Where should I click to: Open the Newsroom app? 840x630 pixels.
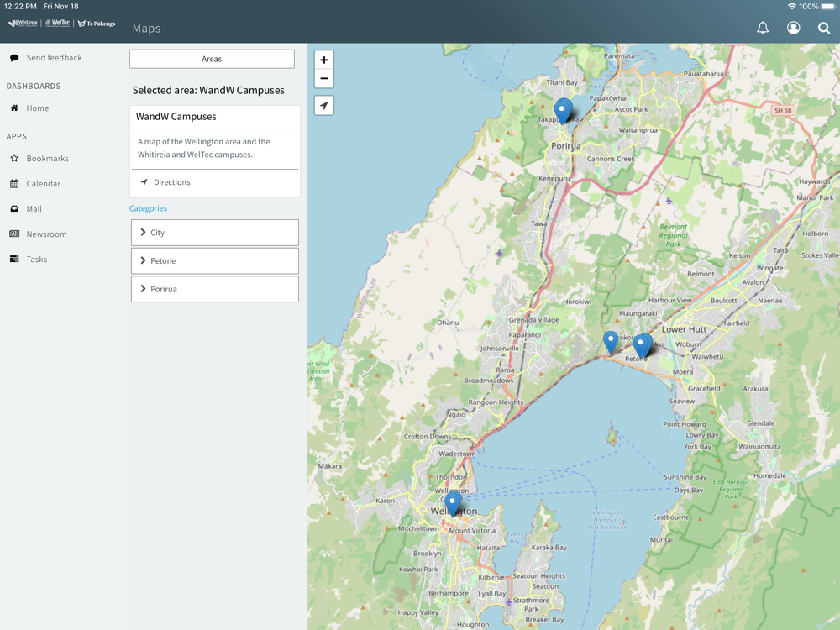[46, 234]
